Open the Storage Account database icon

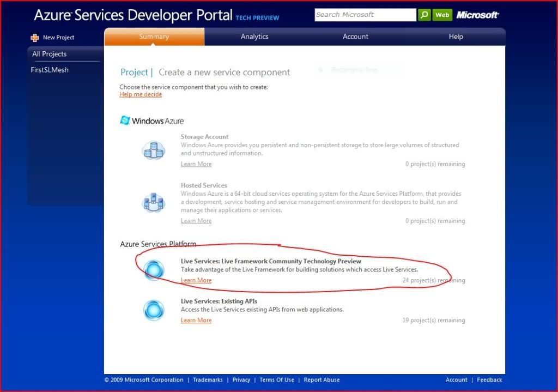[153, 150]
